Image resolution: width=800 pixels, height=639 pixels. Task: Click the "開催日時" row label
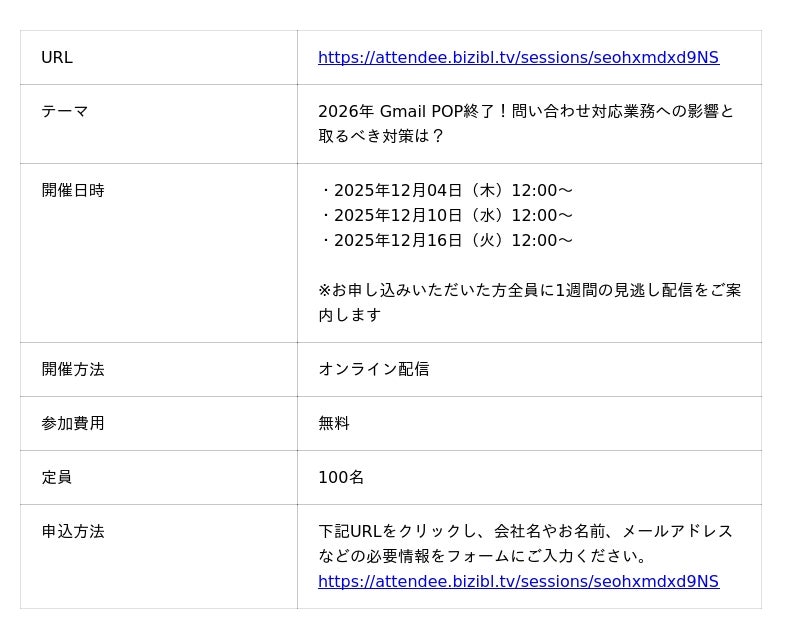[73, 191]
